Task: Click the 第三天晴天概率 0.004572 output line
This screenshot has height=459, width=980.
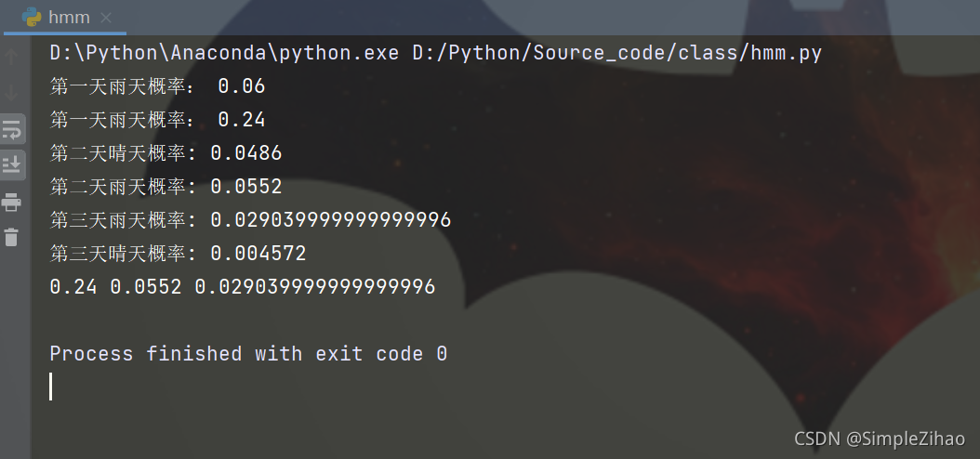Action: [179, 253]
